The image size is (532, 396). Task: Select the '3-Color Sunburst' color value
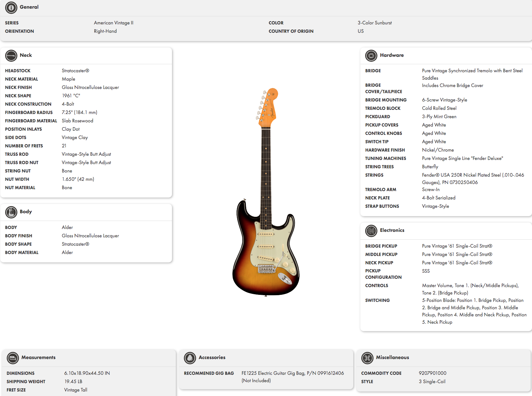tap(375, 23)
